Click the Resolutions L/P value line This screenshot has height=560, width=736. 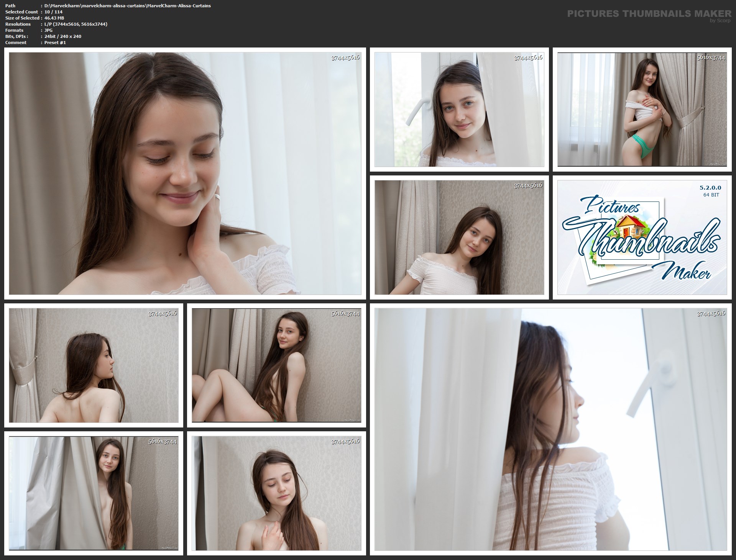pos(76,24)
